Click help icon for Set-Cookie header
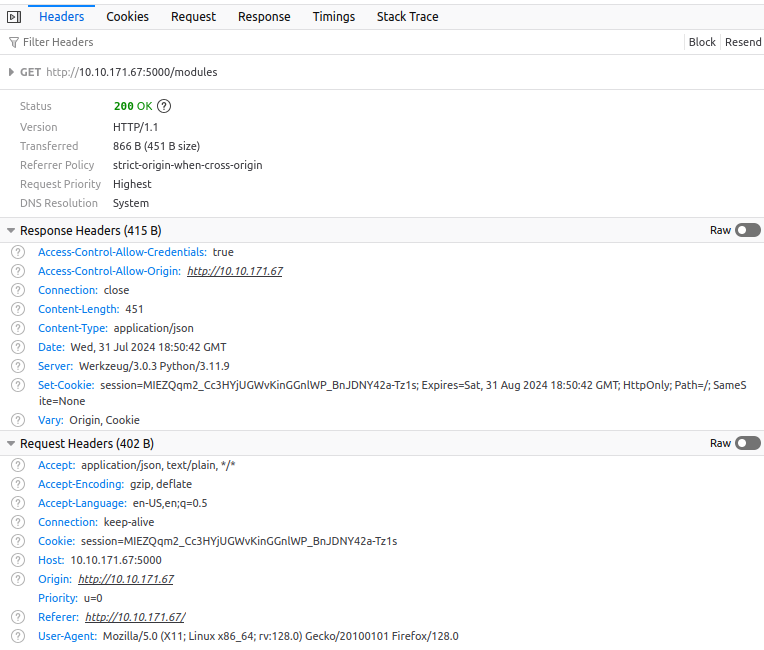The image size is (764, 650). [x=18, y=385]
